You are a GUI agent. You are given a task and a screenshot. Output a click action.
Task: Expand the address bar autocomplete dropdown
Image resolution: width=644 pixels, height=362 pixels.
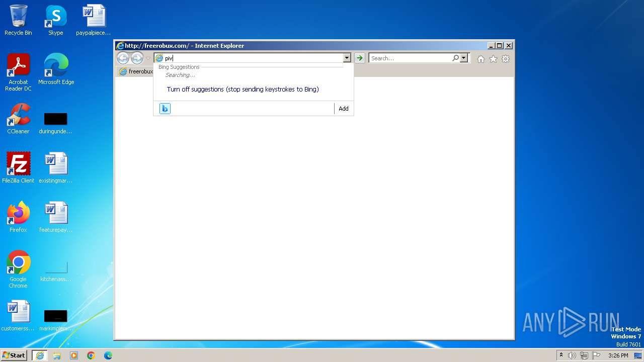pyautogui.click(x=347, y=58)
